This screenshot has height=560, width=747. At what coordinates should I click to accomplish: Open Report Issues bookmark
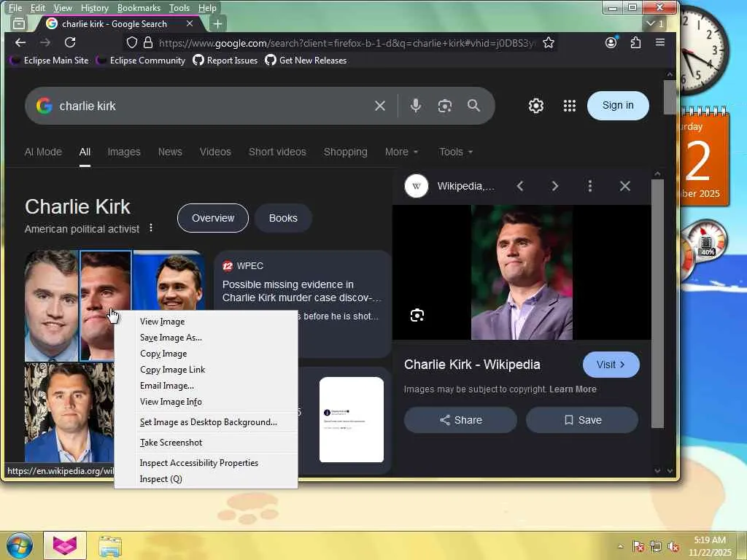point(225,61)
